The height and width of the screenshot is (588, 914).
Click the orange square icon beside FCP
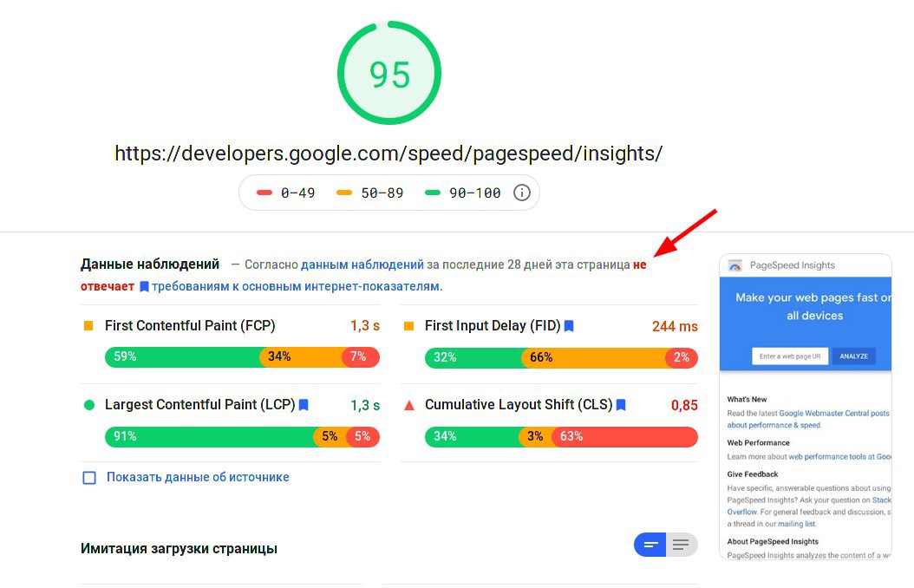coord(88,326)
